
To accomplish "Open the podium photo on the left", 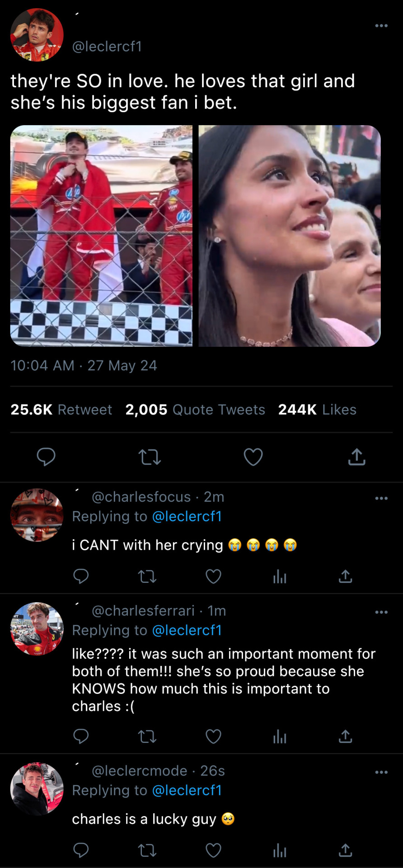I will point(101,236).
